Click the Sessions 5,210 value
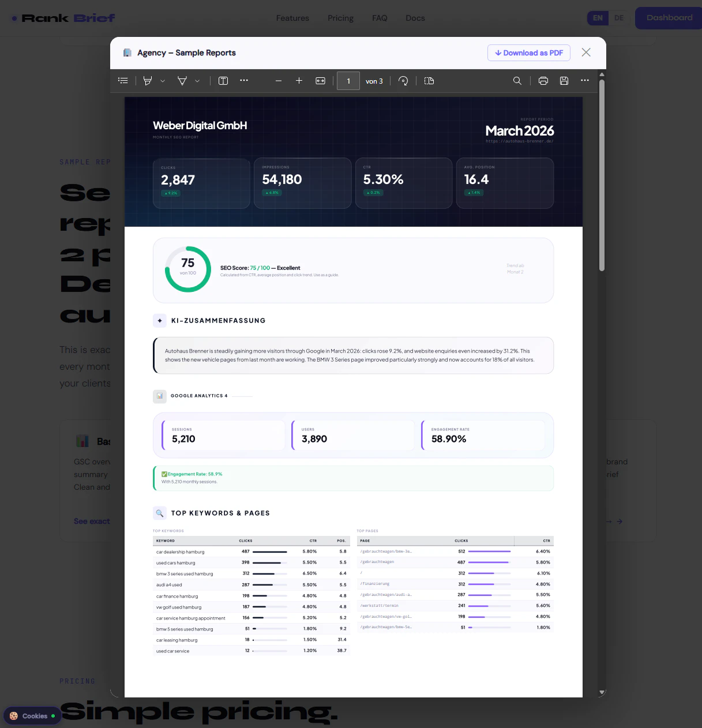702x728 pixels. pos(183,439)
